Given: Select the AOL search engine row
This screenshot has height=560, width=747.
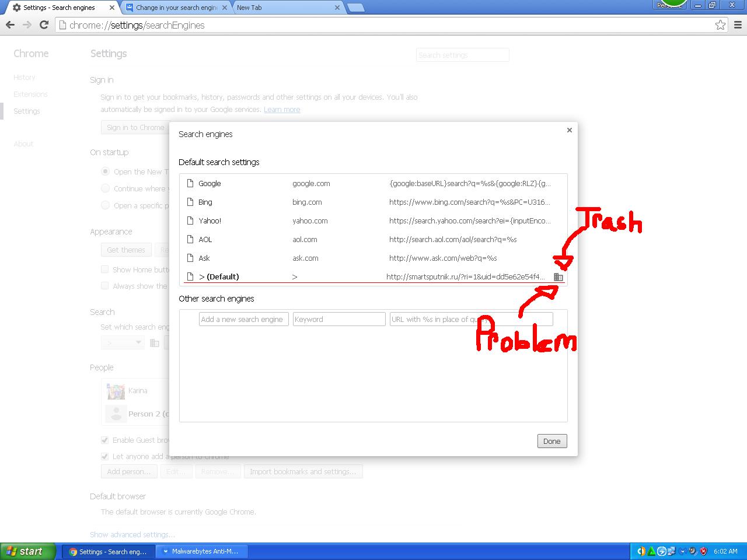Looking at the screenshot, I should click(373, 239).
